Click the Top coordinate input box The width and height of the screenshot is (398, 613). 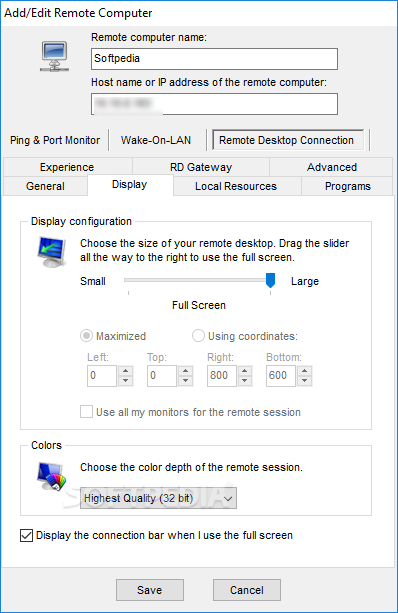click(161, 376)
